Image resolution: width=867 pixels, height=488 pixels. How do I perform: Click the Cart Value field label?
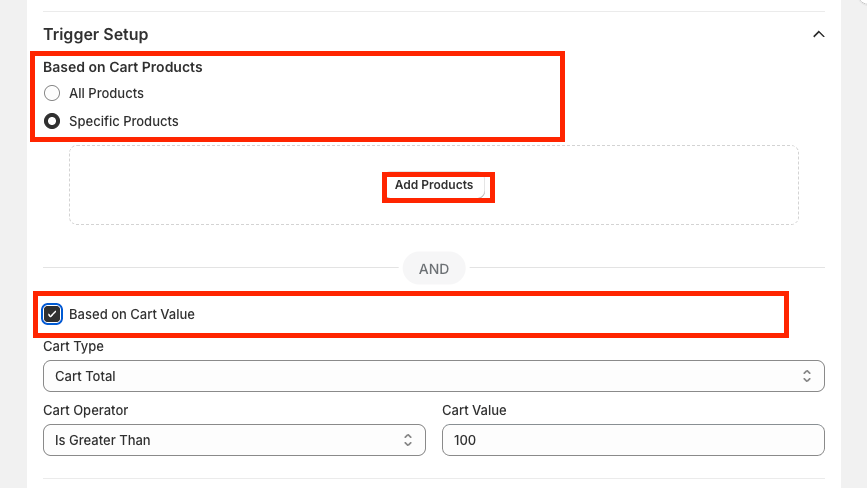(474, 410)
